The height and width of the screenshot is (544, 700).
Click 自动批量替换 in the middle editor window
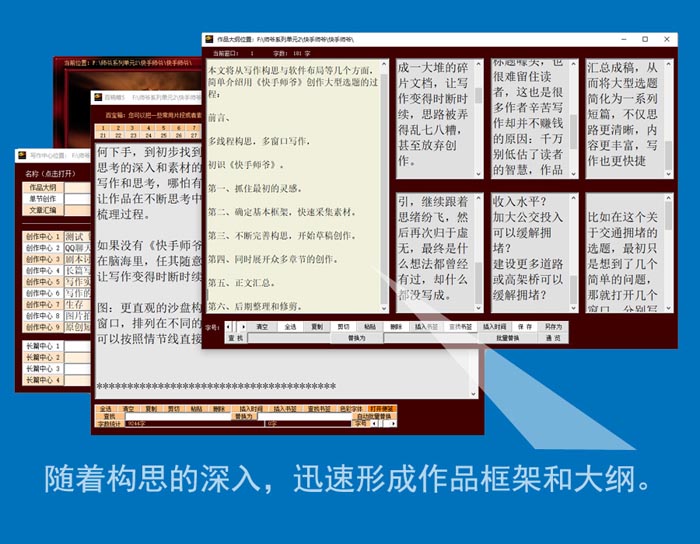pos(374,416)
